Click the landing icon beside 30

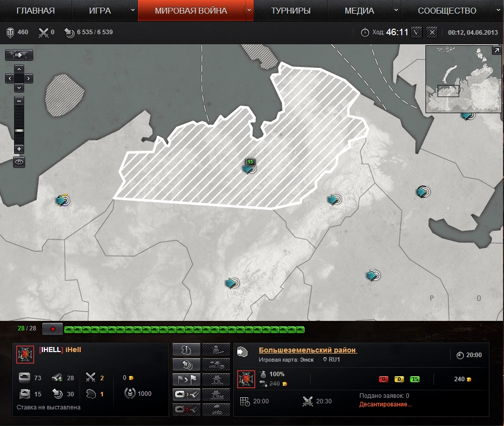(58, 394)
